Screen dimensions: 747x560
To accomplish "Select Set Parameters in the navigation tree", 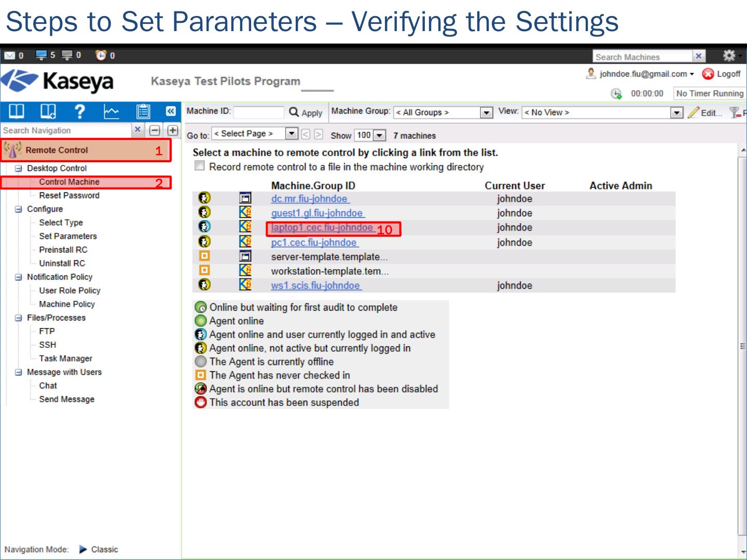I will (68, 236).
